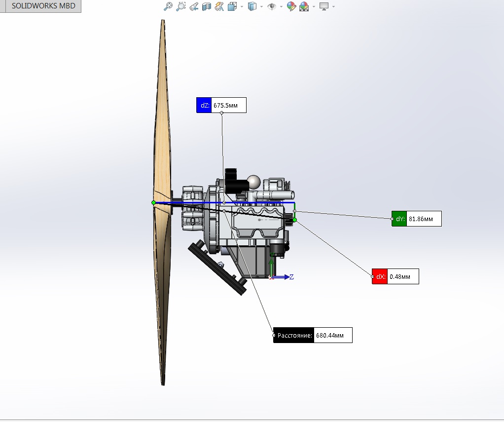Click the dZ 675.5мм measurement value

pyautogui.click(x=228, y=105)
